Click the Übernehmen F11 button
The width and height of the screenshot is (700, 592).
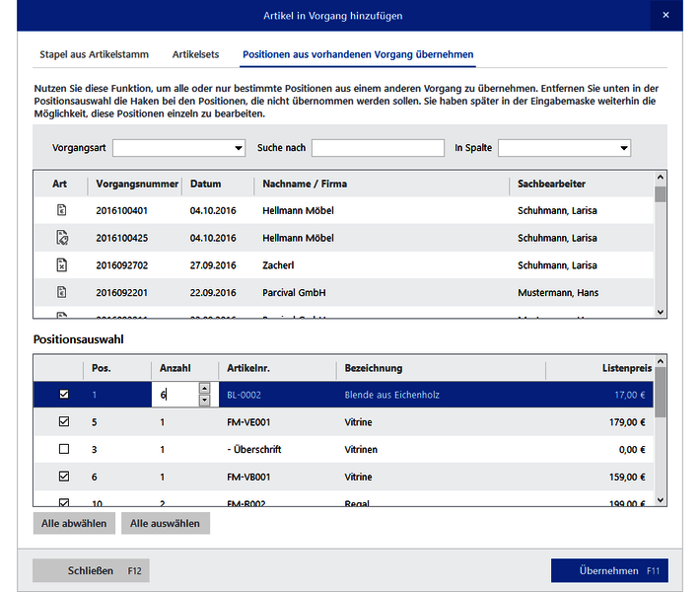tap(609, 570)
